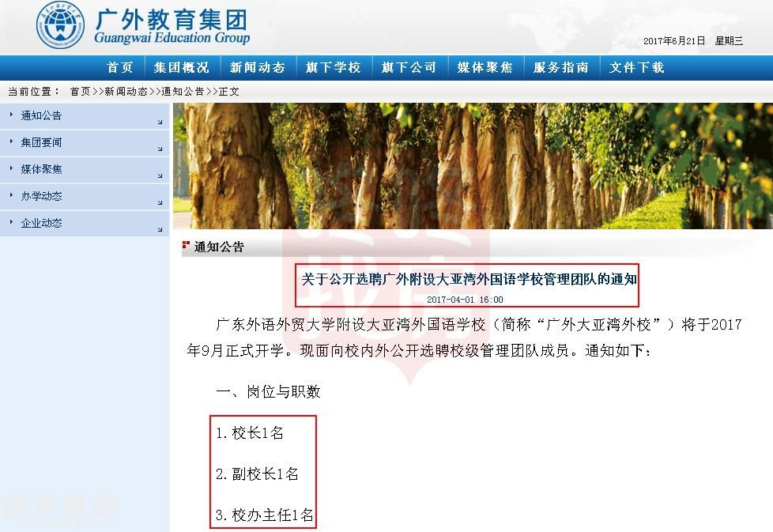Click the list item 2. 副校长1名
773x532 pixels.
[x=257, y=474]
